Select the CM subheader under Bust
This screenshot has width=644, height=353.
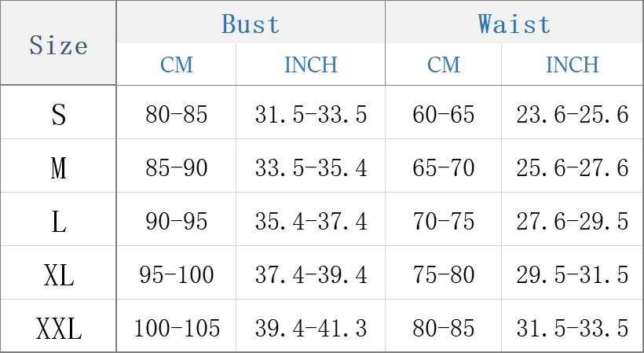176,64
